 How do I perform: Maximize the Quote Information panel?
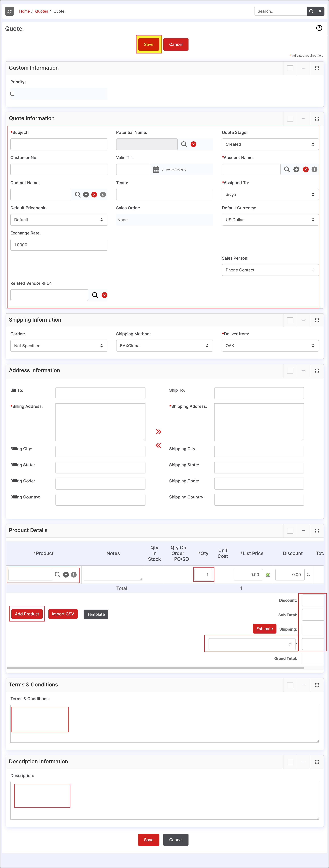tap(317, 119)
